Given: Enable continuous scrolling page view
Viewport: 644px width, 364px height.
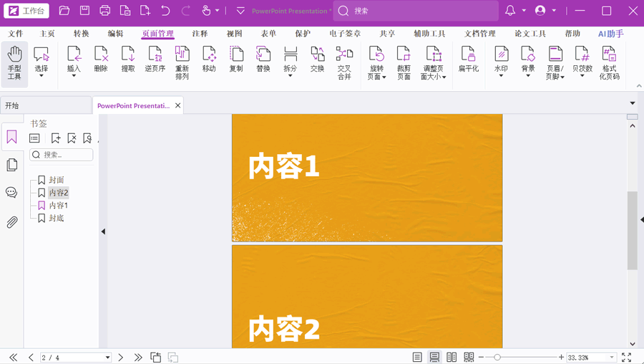Looking at the screenshot, I should click(x=434, y=357).
